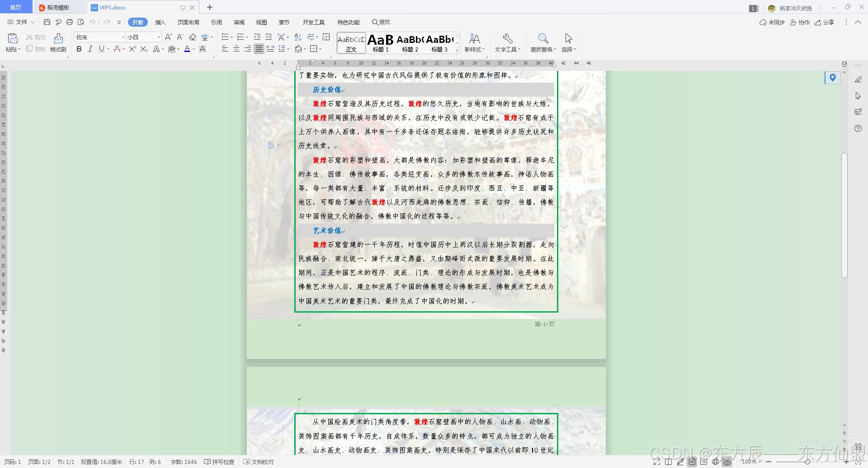Click the Save icon in quick access toolbar
868x468 pixels.
coord(47,22)
